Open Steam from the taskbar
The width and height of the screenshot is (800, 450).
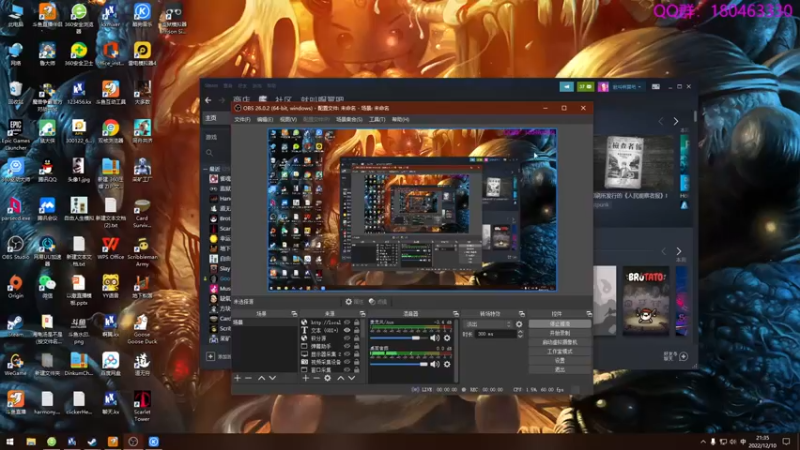click(92, 441)
